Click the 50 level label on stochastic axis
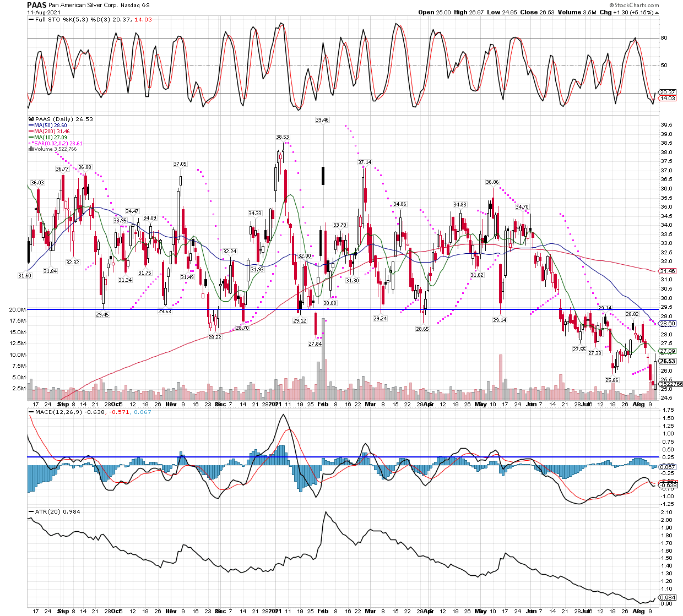Viewport: 683px width, 616px height. pos(664,65)
